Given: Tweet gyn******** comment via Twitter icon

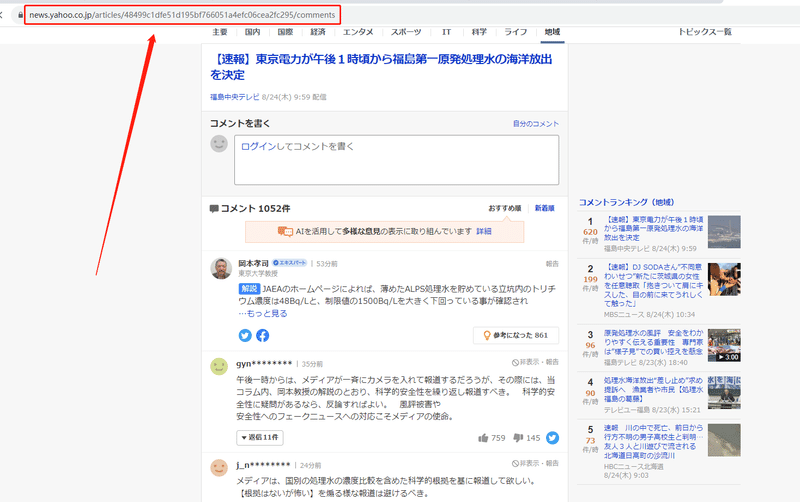Looking at the screenshot, I should (553, 438).
